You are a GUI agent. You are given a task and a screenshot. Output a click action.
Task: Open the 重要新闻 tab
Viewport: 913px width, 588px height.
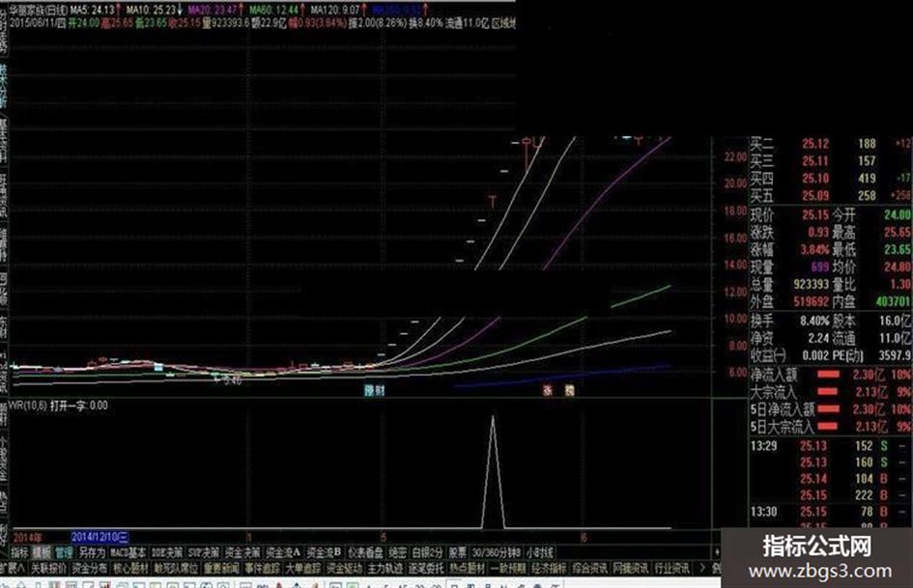coord(221,568)
